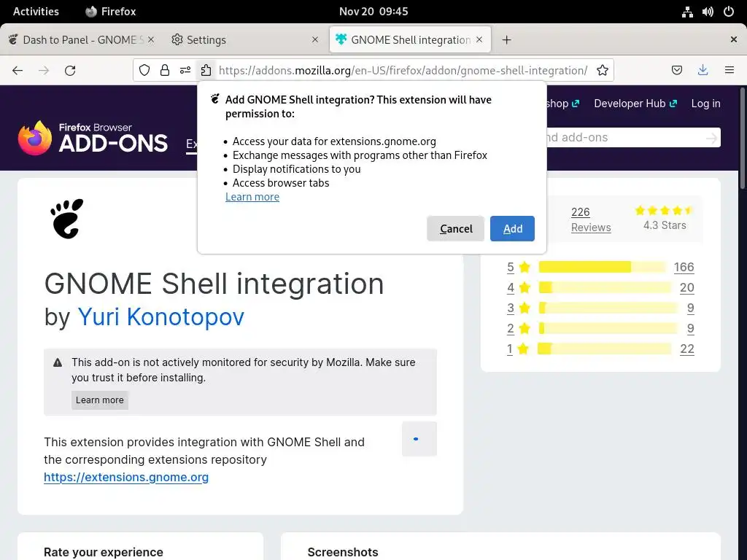Filter reviews by 5 star bar
This screenshot has height=560, width=747.
602,267
